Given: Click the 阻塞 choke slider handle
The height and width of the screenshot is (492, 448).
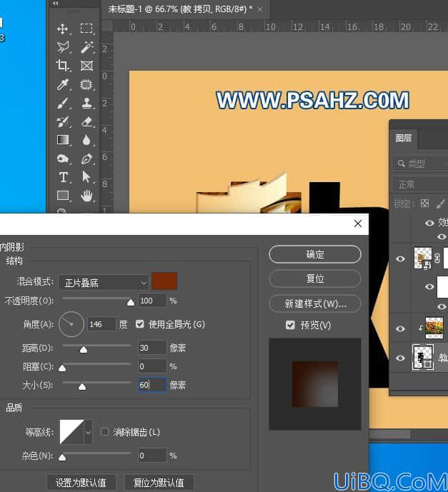Looking at the screenshot, I should click(62, 368).
